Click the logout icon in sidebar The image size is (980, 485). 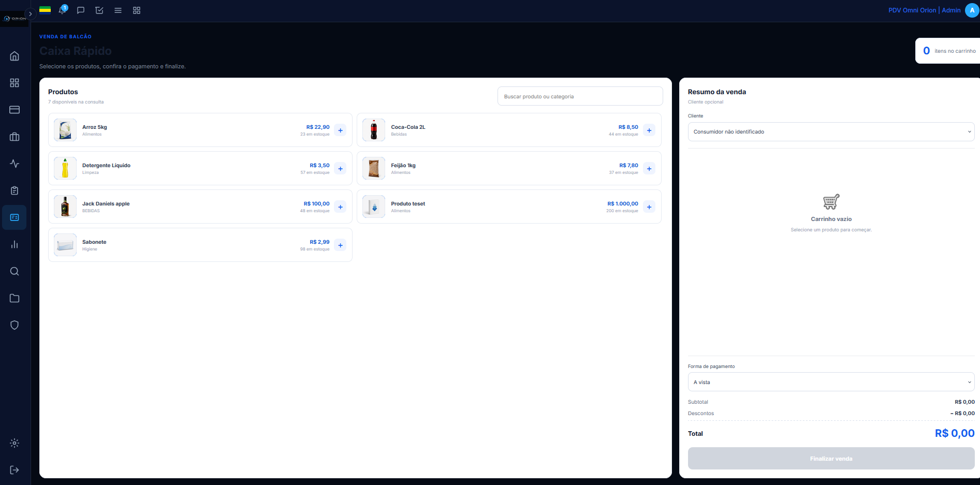pyautogui.click(x=14, y=470)
